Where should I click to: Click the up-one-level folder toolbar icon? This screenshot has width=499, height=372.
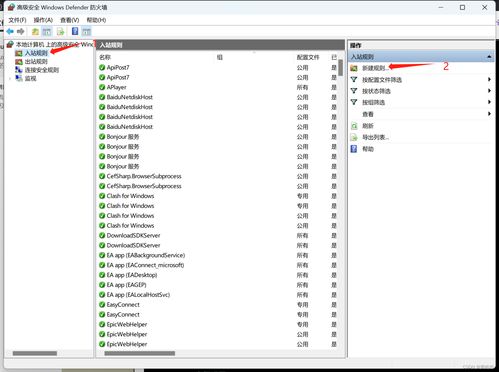35,32
